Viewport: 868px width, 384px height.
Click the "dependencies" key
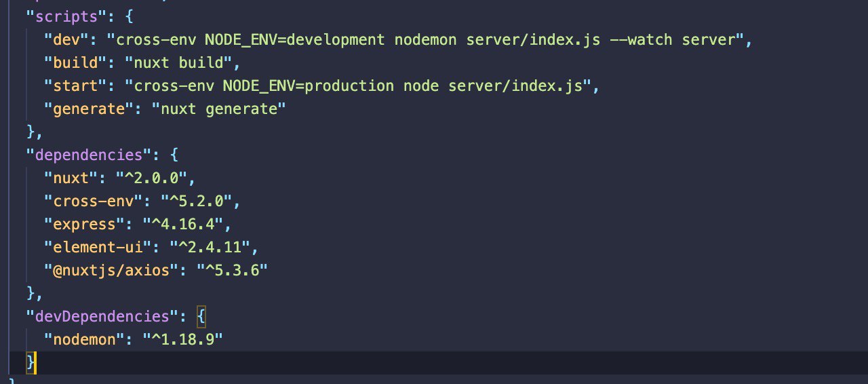point(89,155)
